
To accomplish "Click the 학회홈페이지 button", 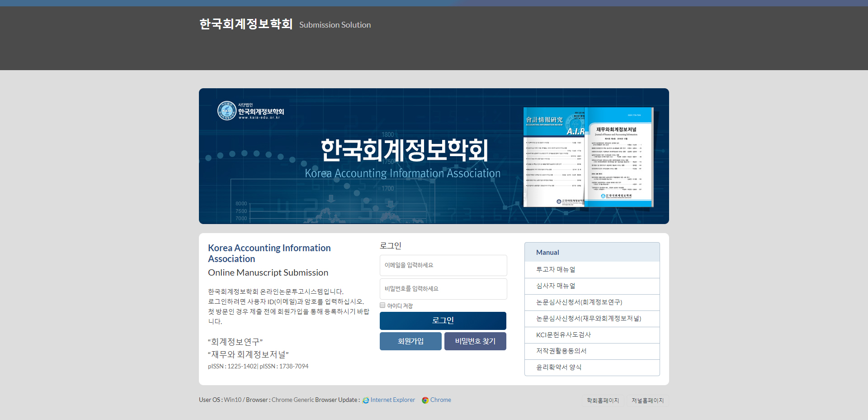I will [603, 401].
